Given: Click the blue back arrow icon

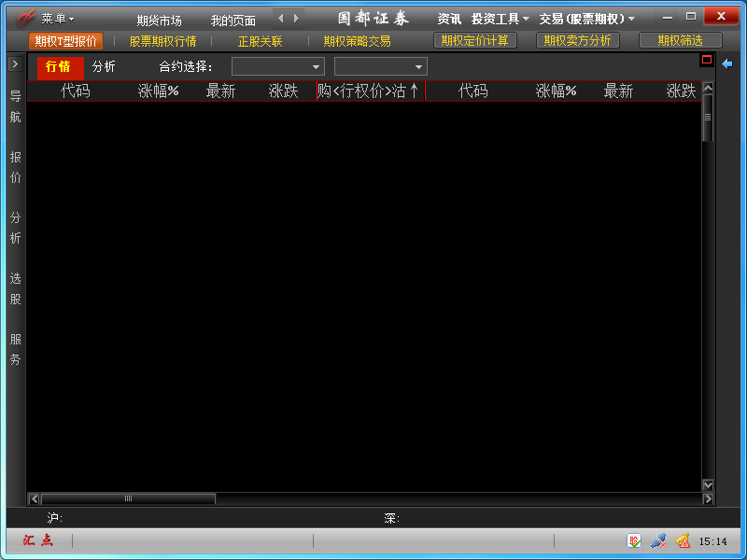Looking at the screenshot, I should coord(727,63).
